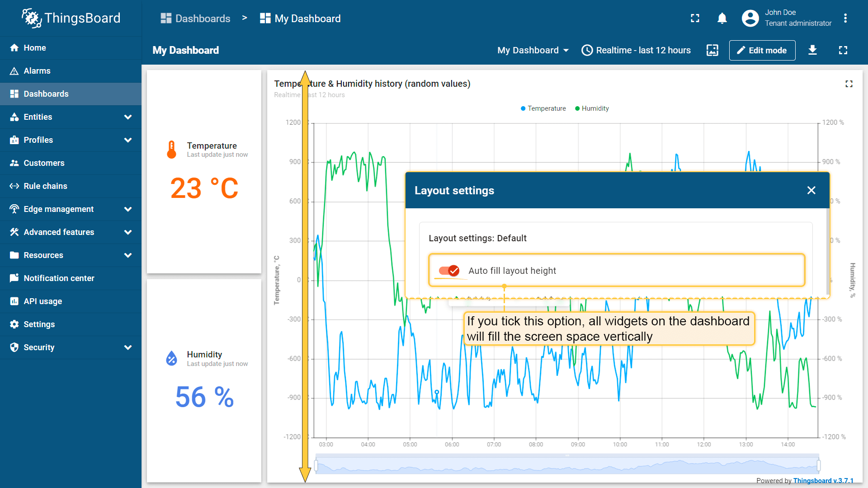Click the toolbar fullscreen icon beside download
Viewport: 868px width, 488px height.
[843, 50]
